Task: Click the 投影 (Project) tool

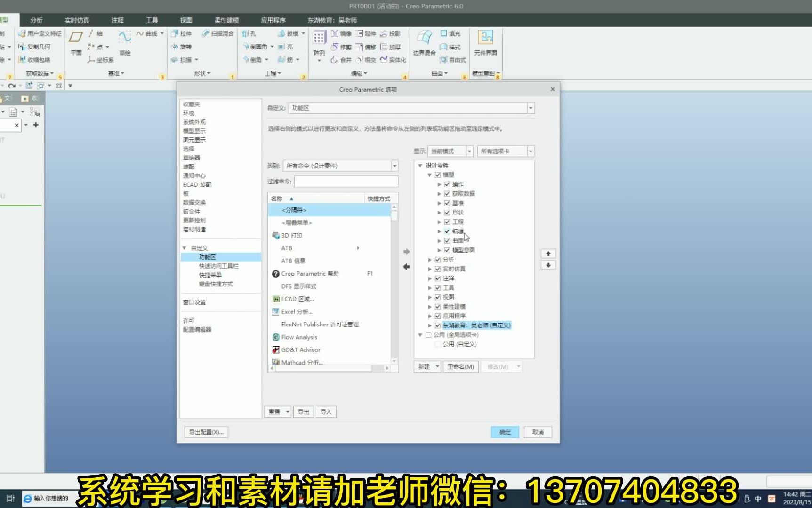Action: (x=391, y=33)
